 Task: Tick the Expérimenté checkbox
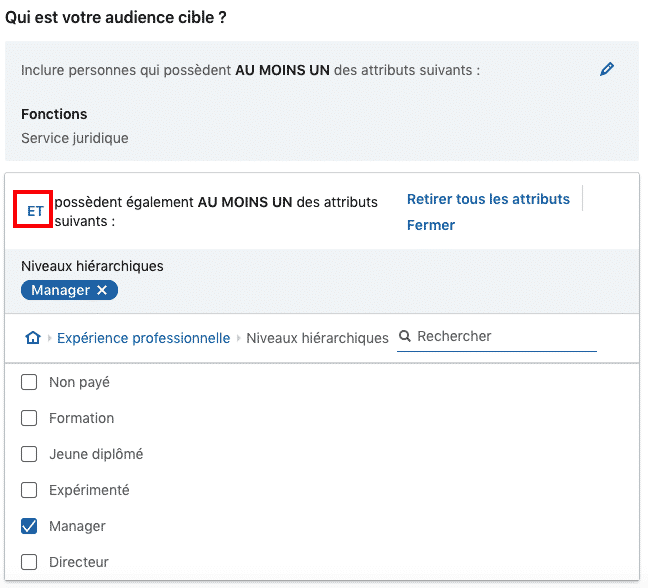point(29,490)
